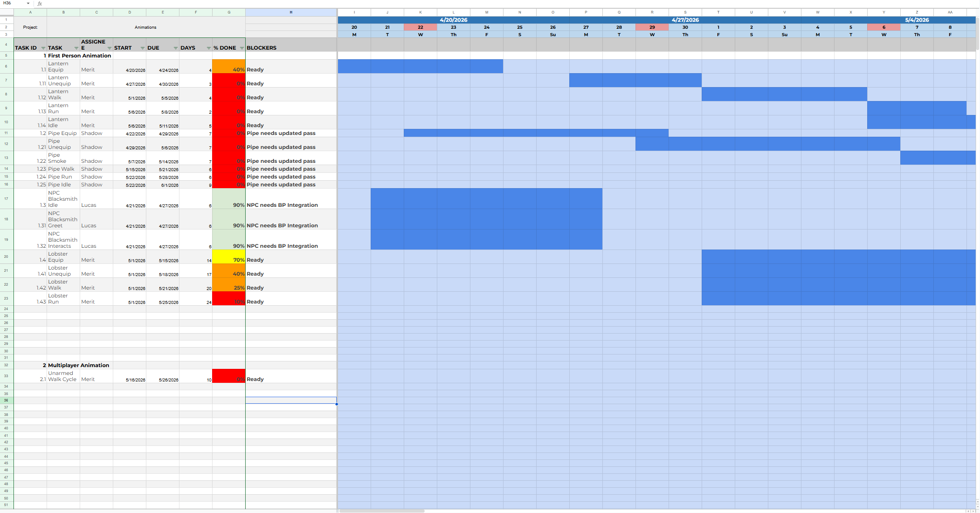Open the START column filter icon
This screenshot has width=980, height=513.
point(142,48)
